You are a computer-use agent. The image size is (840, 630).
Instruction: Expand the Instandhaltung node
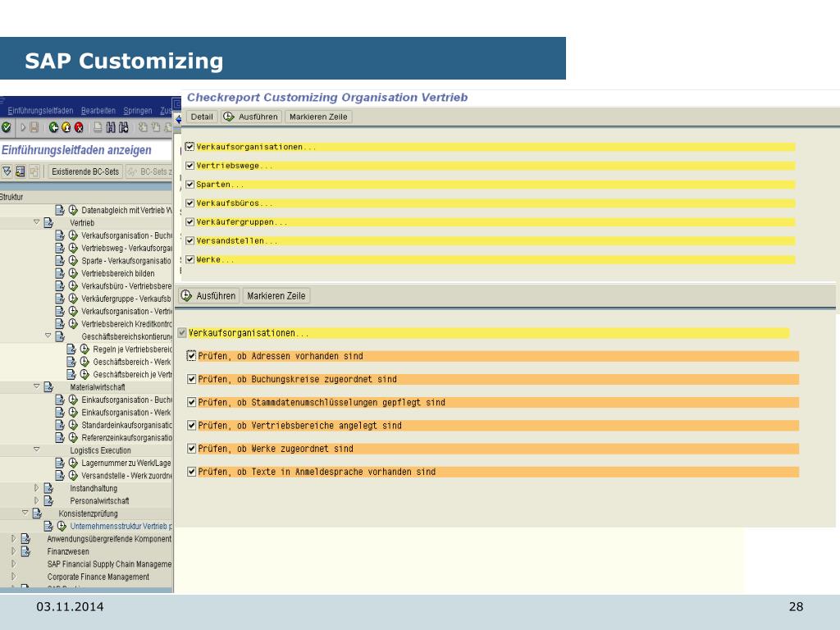point(36,488)
